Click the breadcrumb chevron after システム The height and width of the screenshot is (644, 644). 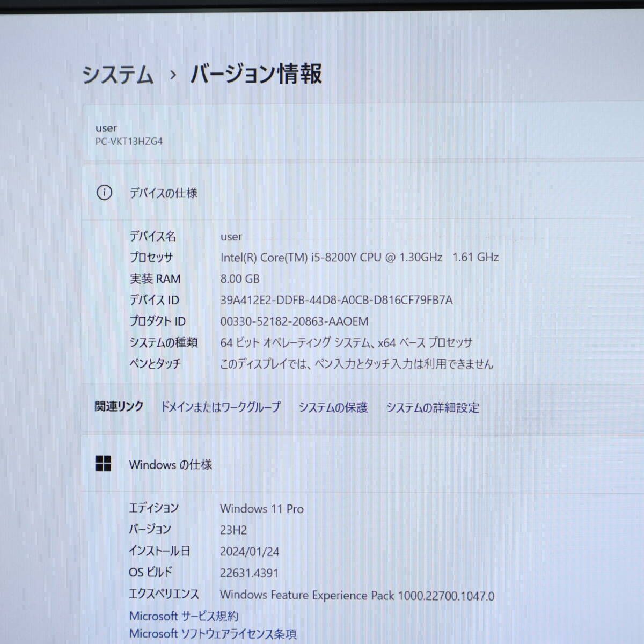tap(172, 76)
